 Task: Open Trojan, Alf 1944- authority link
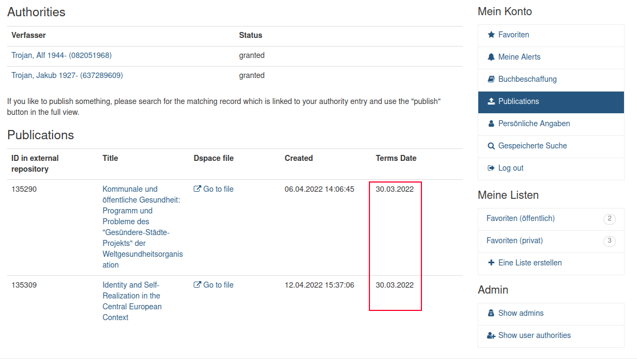pos(61,55)
